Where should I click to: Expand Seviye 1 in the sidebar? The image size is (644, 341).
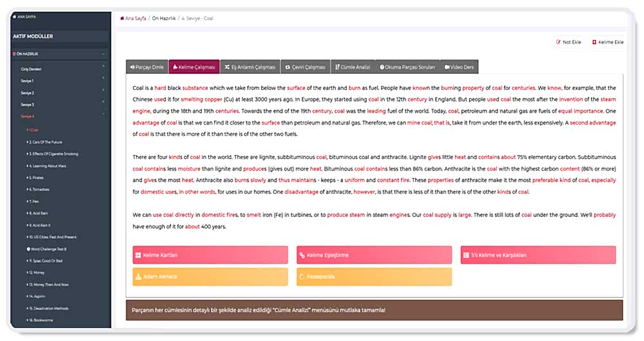(103, 81)
